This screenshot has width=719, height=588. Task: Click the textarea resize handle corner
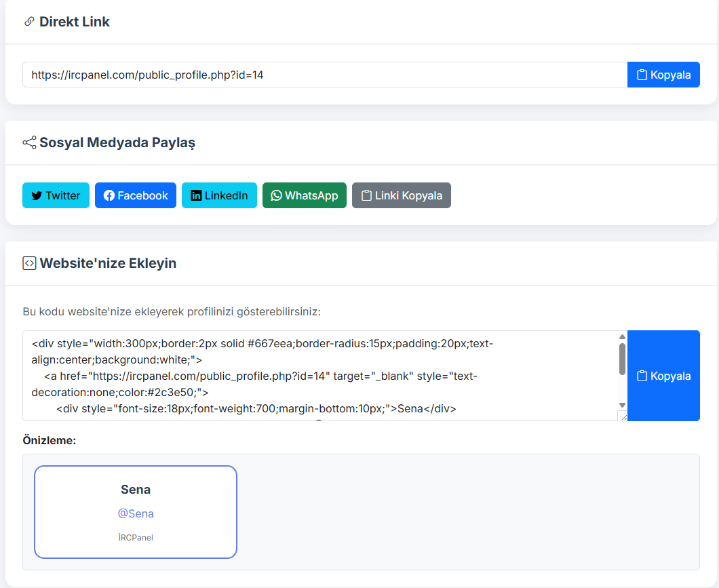point(622,416)
